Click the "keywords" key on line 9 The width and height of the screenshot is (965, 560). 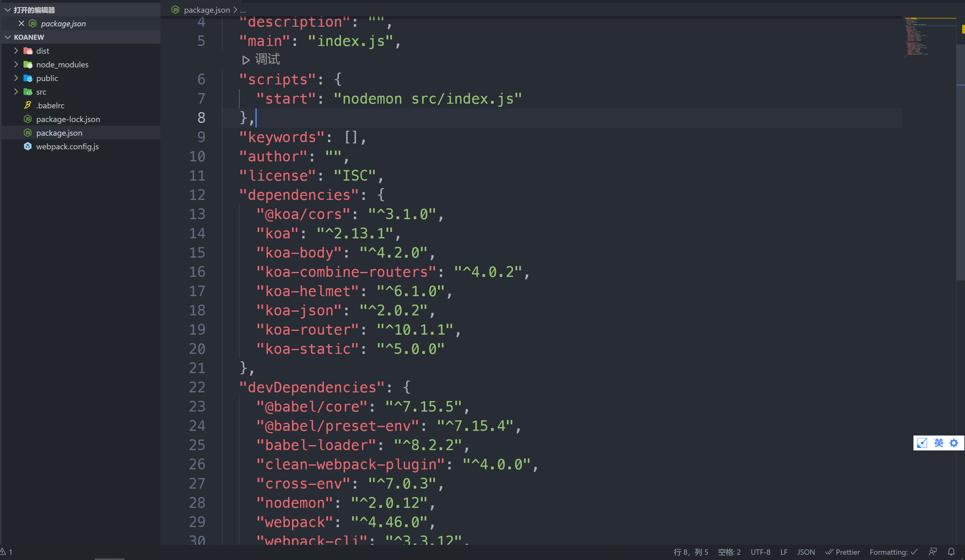(282, 137)
